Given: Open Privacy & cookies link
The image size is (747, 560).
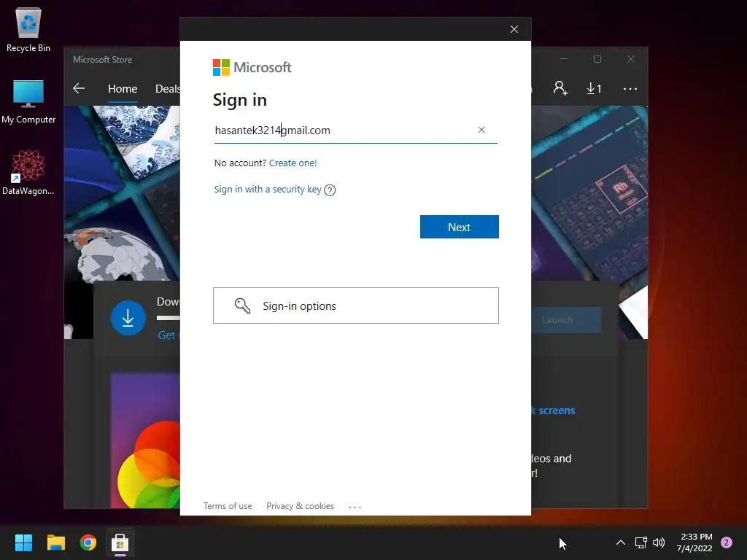Looking at the screenshot, I should click(300, 506).
